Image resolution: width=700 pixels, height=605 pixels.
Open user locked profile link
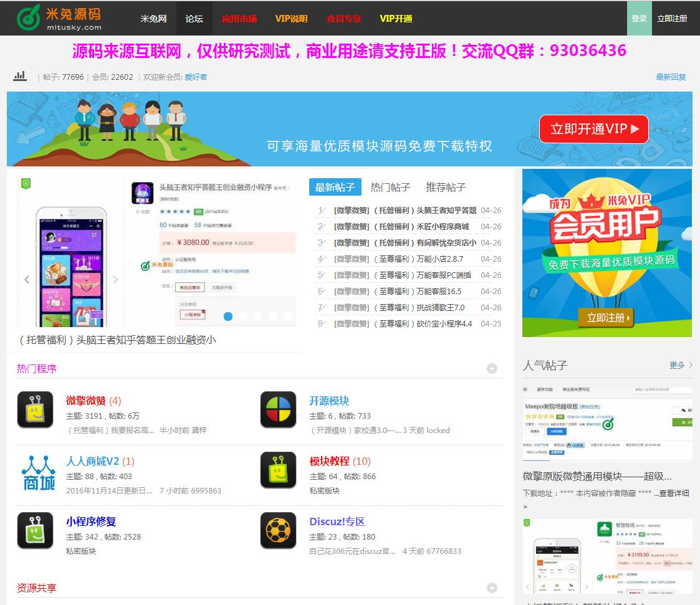click(x=438, y=430)
